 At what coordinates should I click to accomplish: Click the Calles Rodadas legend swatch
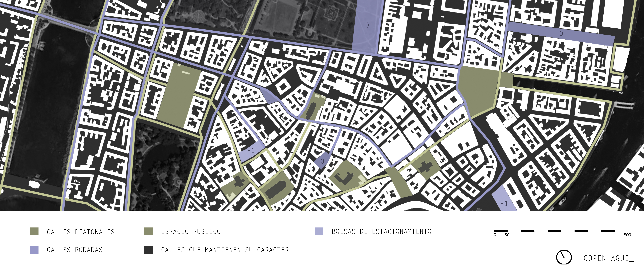(34, 250)
